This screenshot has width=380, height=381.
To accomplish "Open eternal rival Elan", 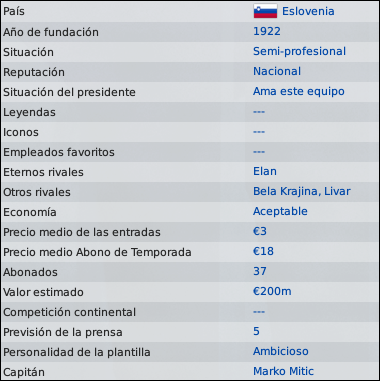I will (265, 171).
